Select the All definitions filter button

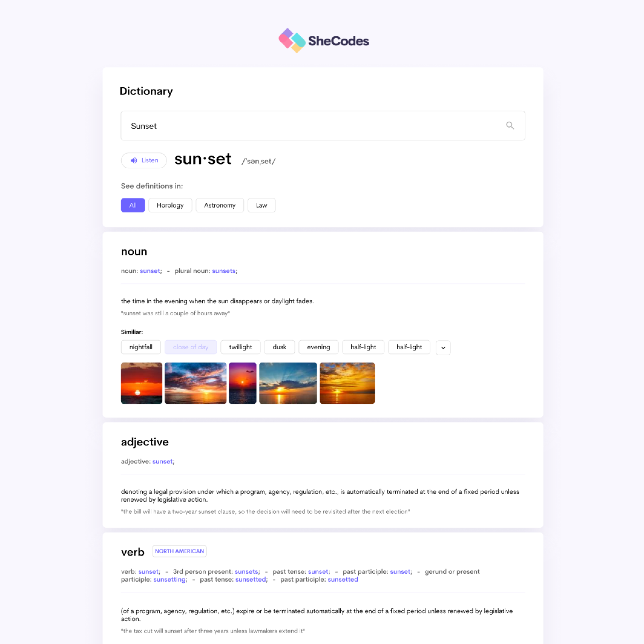132,205
